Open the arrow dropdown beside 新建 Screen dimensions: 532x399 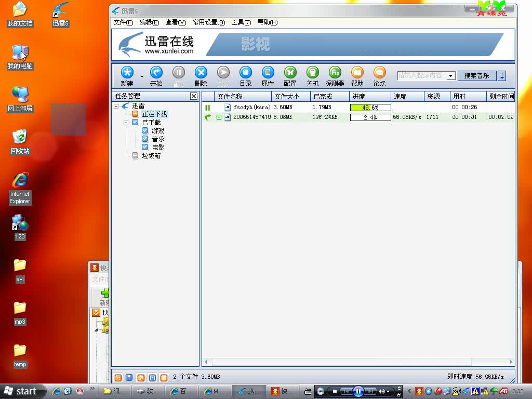pos(142,77)
